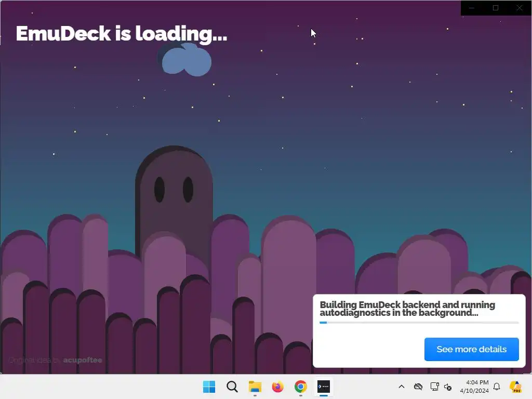Open the network display tray icon
The width and height of the screenshot is (532, 399).
point(434,387)
